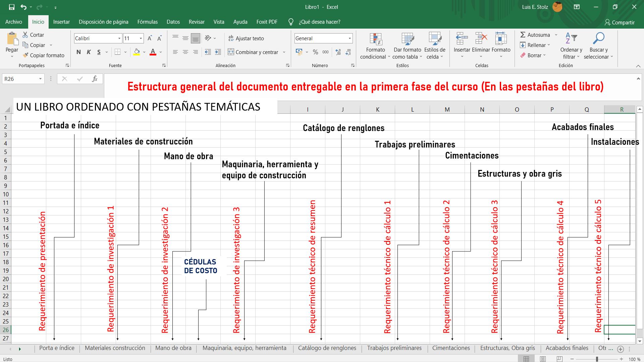The image size is (644, 362).
Task: Expand the General number format dropdown
Action: pos(350,39)
